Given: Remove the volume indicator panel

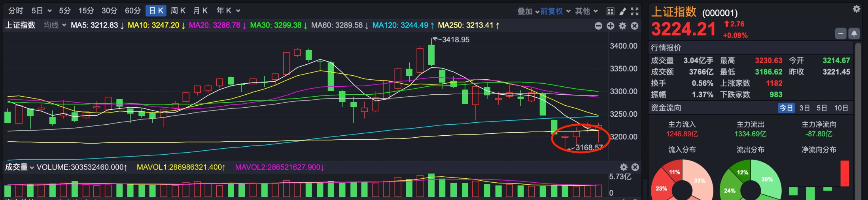Looking at the screenshot, I should (635, 167).
